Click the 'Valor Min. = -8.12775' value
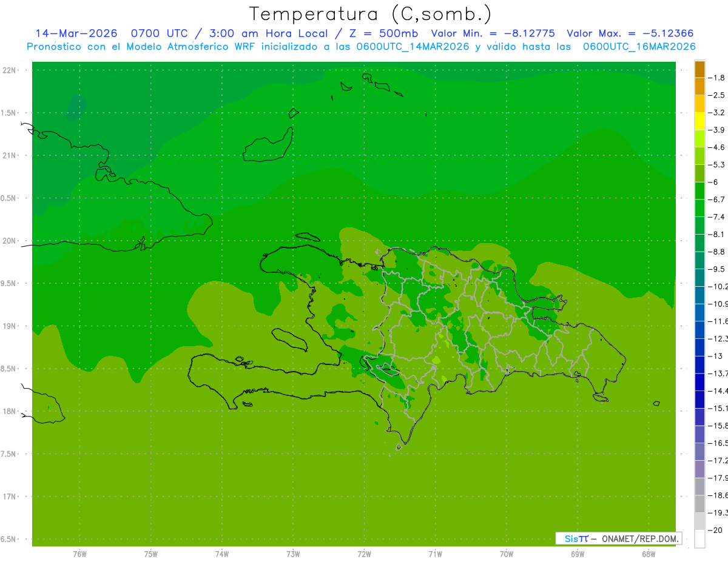 pyautogui.click(x=493, y=33)
